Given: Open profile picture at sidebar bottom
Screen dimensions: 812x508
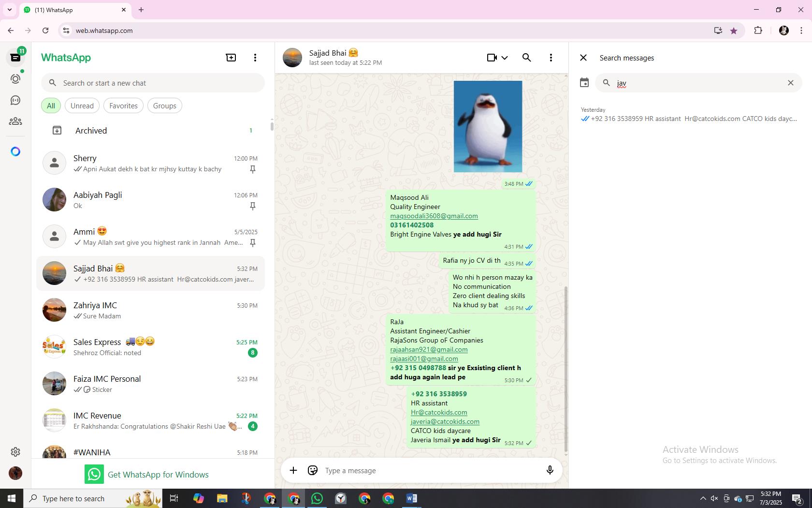Looking at the screenshot, I should coord(15,473).
